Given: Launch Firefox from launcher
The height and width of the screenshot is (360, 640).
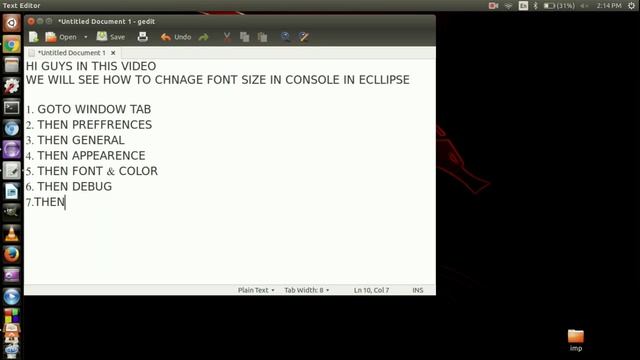Looking at the screenshot, I should 11,255.
